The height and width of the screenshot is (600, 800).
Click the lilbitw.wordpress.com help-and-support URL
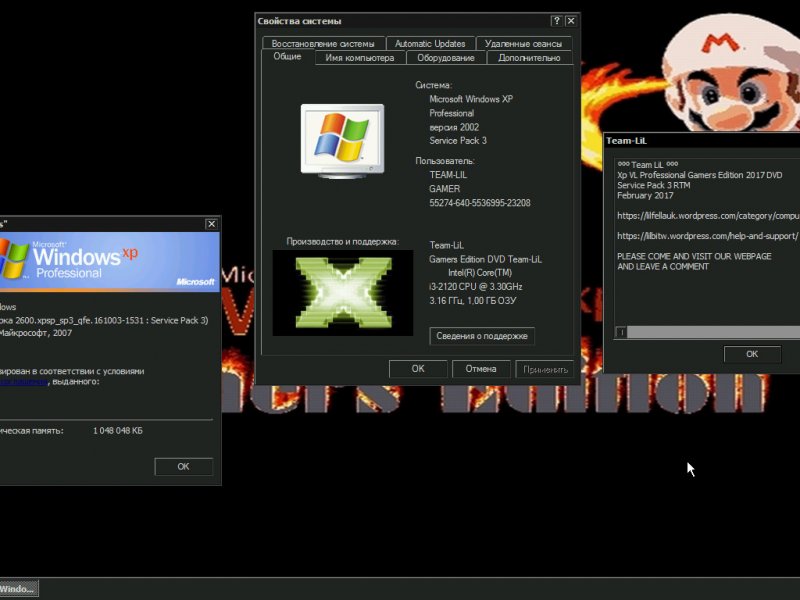tap(708, 236)
